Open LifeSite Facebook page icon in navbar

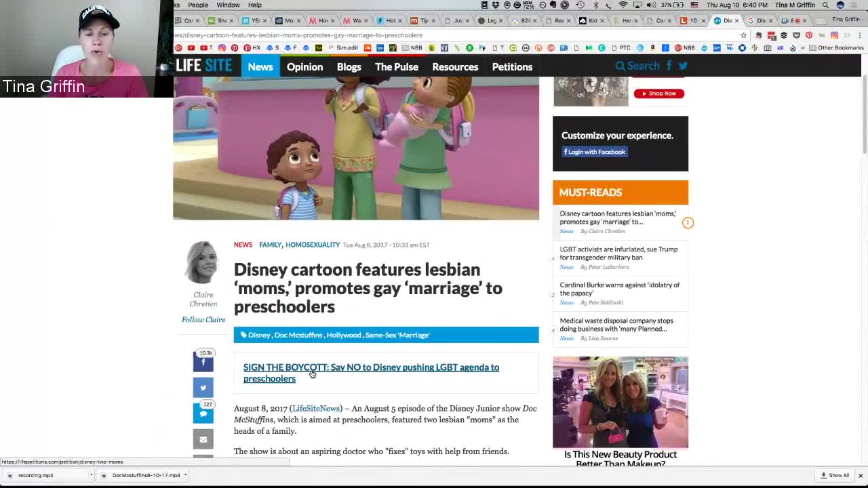(669, 66)
